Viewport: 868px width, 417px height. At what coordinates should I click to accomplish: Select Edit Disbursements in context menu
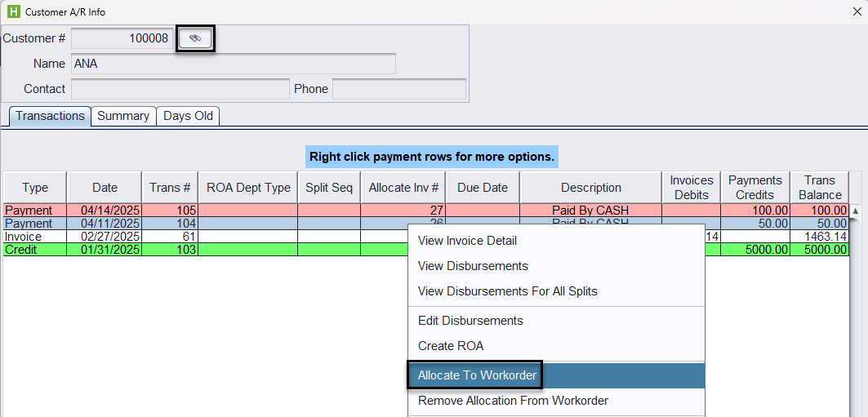point(470,321)
